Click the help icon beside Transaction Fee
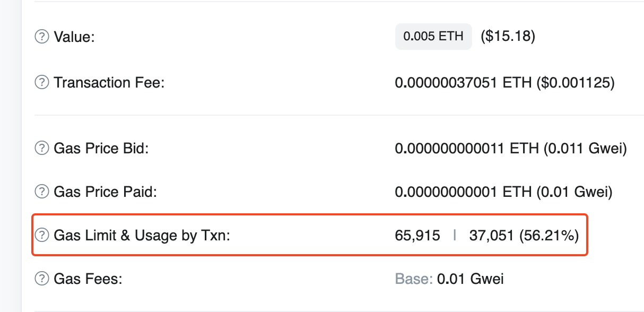Screen dimensions: 644x312 pos(41,83)
